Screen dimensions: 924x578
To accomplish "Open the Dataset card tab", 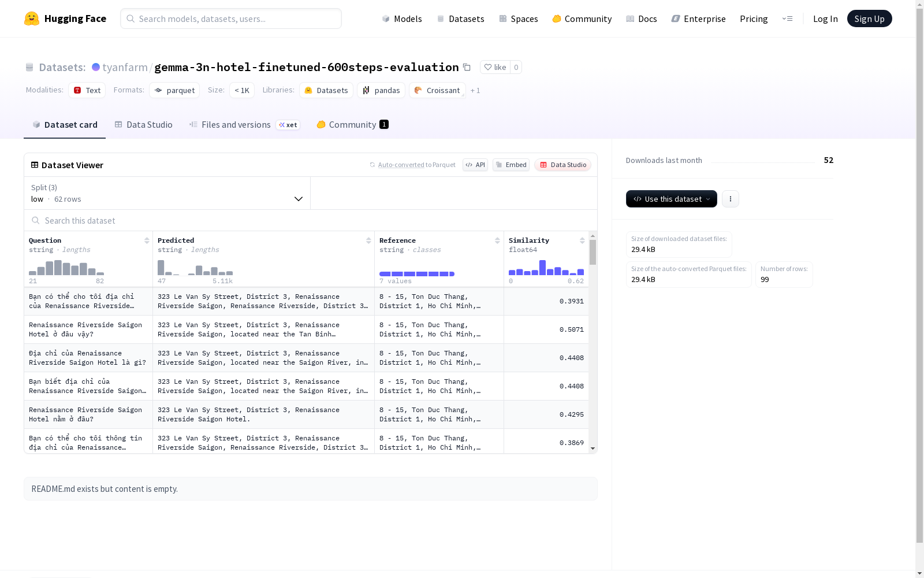I will click(x=65, y=125).
